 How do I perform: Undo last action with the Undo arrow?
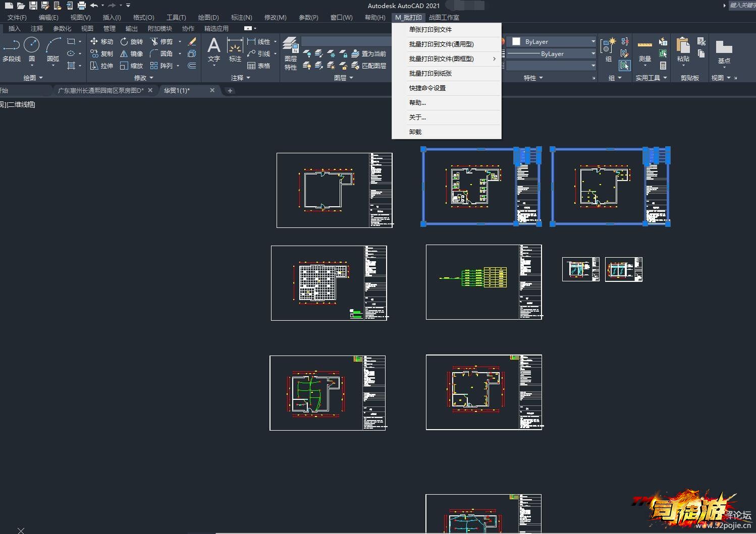[x=94, y=6]
